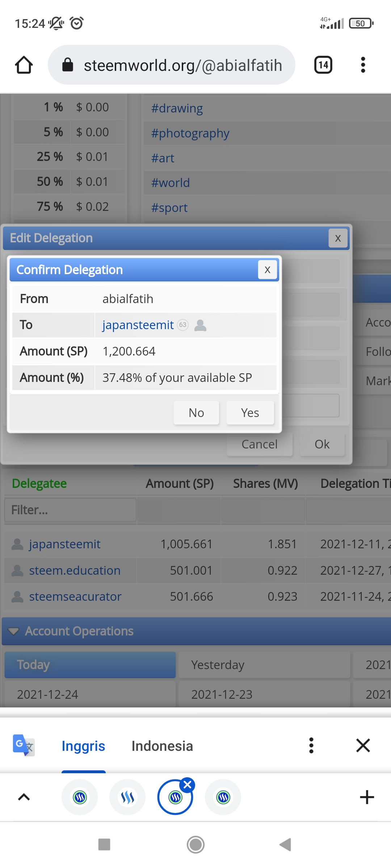
Task: Tap Android back triangle button
Action: [x=286, y=845]
